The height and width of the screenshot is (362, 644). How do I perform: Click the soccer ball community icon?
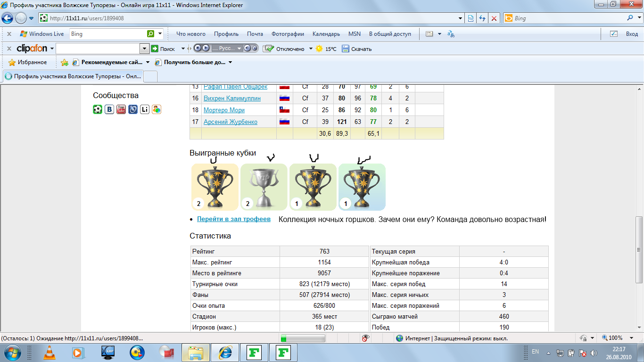(98, 109)
